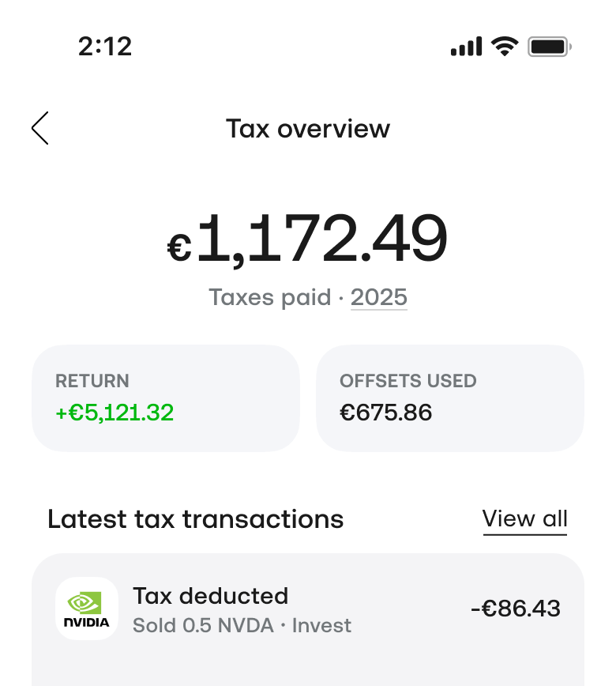Click the NVIDIA logo icon

coord(87,609)
